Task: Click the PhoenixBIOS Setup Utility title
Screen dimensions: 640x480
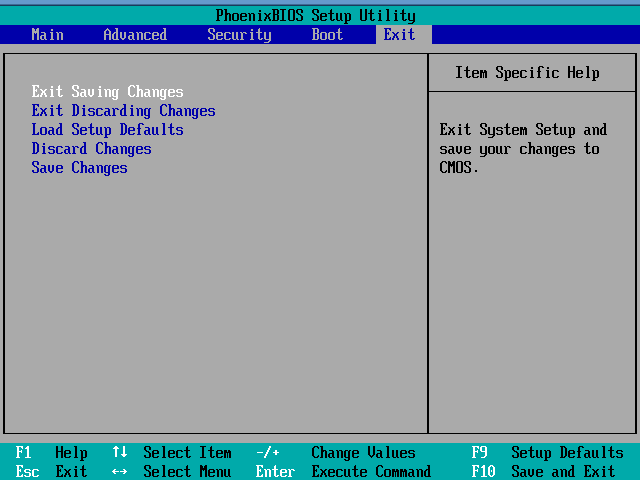Action: point(316,16)
